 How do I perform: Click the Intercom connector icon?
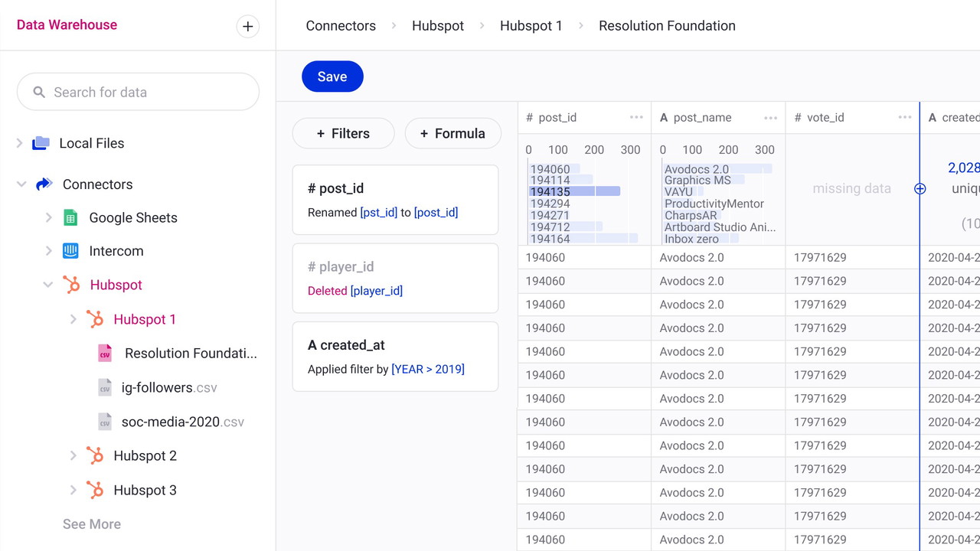tap(70, 251)
